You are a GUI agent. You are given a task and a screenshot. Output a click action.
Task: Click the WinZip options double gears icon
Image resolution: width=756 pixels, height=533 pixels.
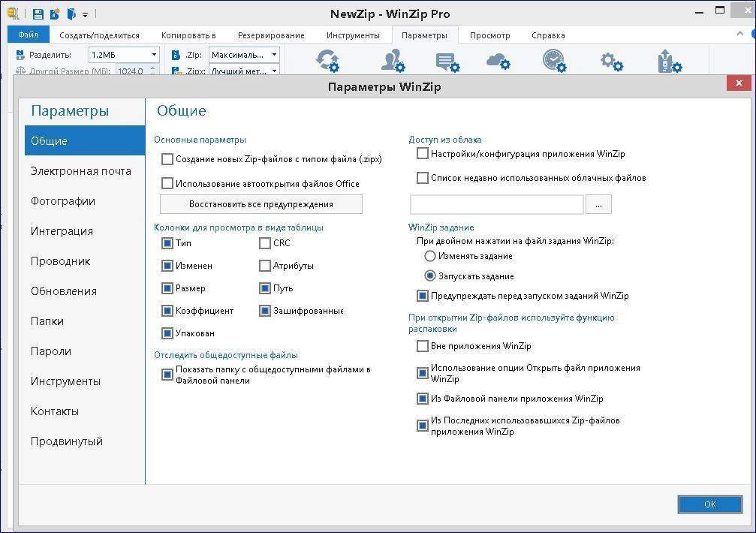[x=611, y=62]
